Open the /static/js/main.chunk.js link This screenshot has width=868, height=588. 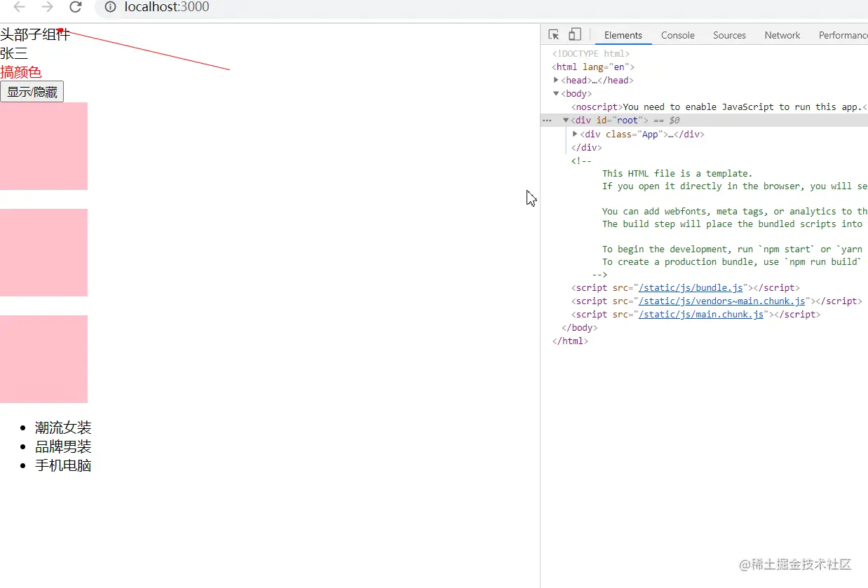tap(701, 315)
